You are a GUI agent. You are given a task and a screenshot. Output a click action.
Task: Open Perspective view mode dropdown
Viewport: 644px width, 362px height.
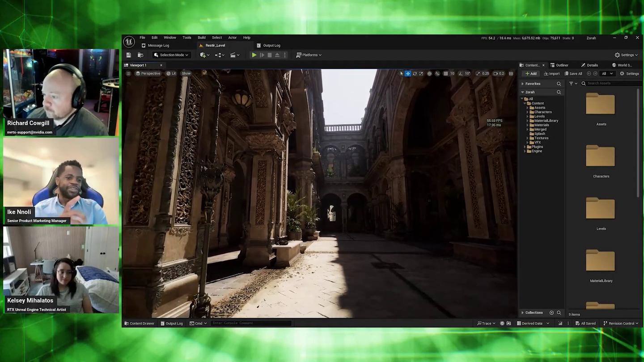tap(148, 73)
